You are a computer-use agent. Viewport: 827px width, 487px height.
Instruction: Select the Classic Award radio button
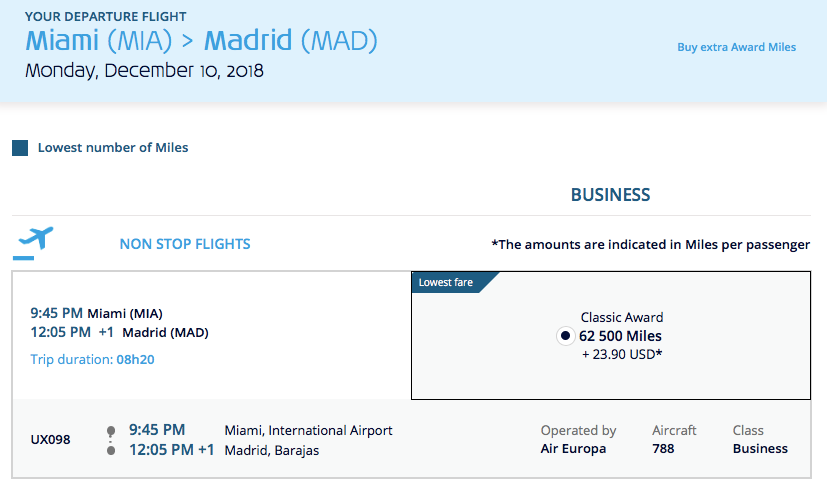pyautogui.click(x=564, y=336)
